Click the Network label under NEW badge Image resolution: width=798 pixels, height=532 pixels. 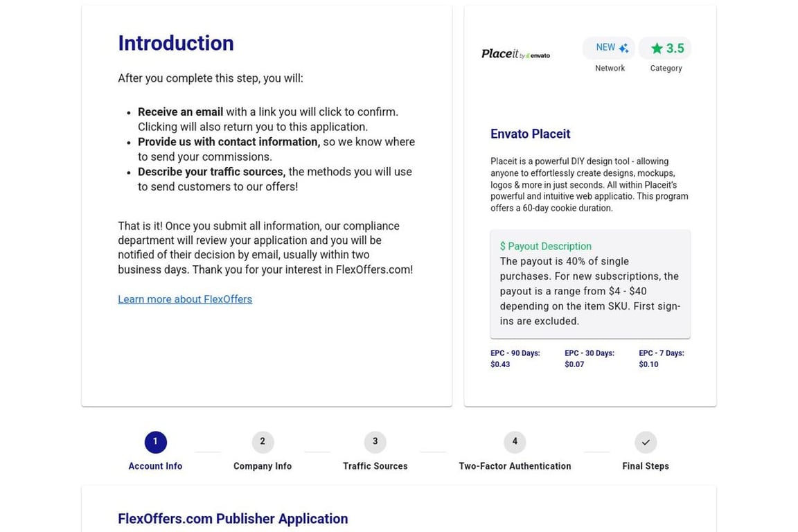(x=610, y=68)
